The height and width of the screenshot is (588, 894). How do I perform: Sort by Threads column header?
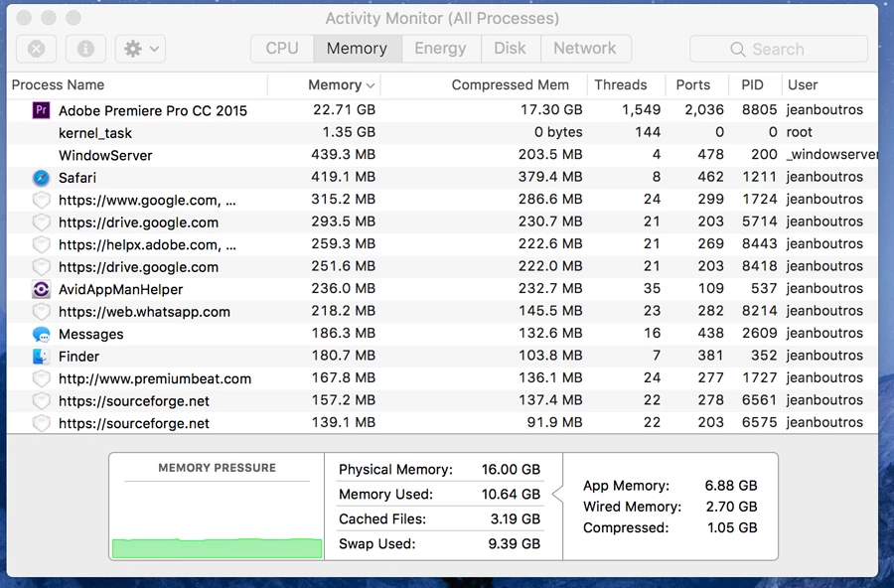pyautogui.click(x=626, y=85)
